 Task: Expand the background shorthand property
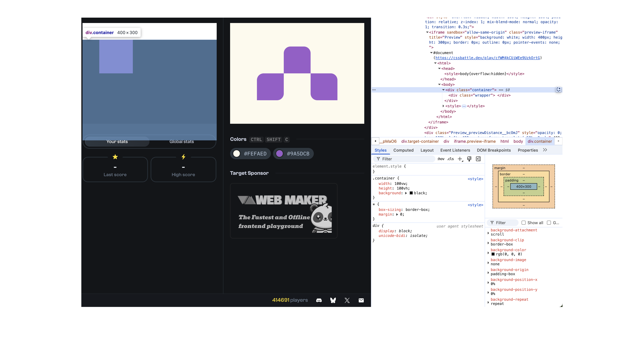tap(406, 193)
